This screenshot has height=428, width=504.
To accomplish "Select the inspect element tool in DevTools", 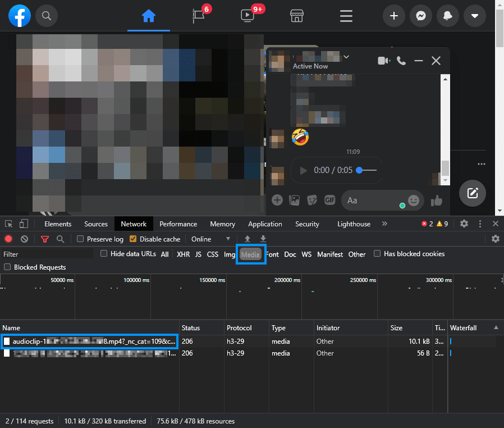I will (x=8, y=224).
